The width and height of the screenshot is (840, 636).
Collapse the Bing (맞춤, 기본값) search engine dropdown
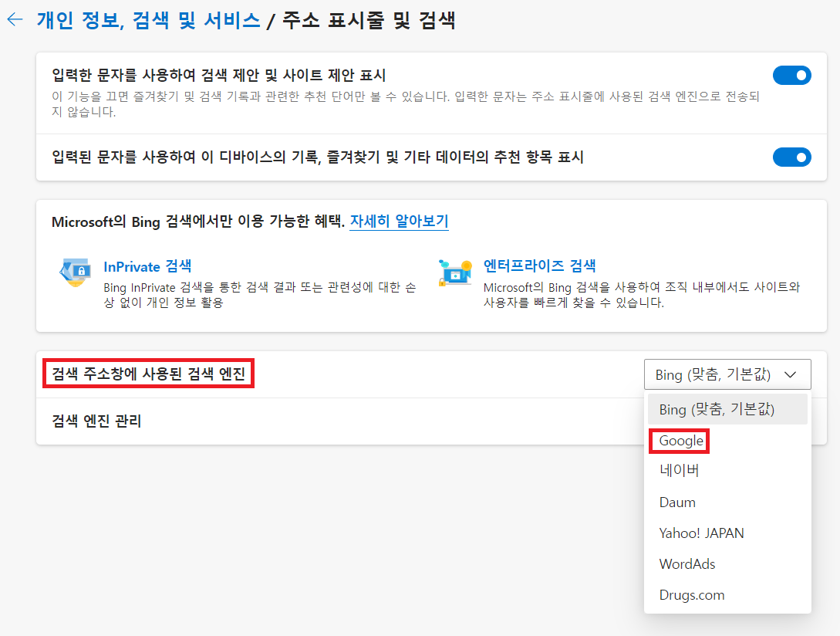click(727, 374)
